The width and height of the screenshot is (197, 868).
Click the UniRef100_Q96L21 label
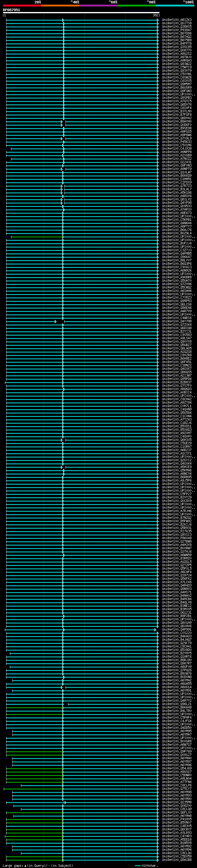[177, 704]
